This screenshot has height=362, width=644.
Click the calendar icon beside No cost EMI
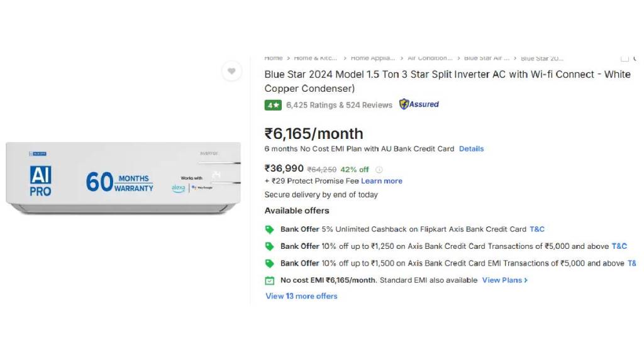270,280
